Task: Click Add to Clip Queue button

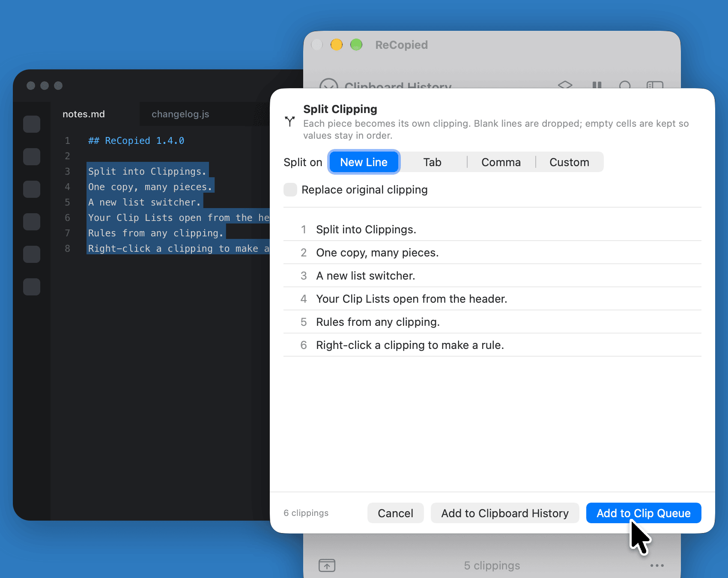Action: pyautogui.click(x=644, y=513)
